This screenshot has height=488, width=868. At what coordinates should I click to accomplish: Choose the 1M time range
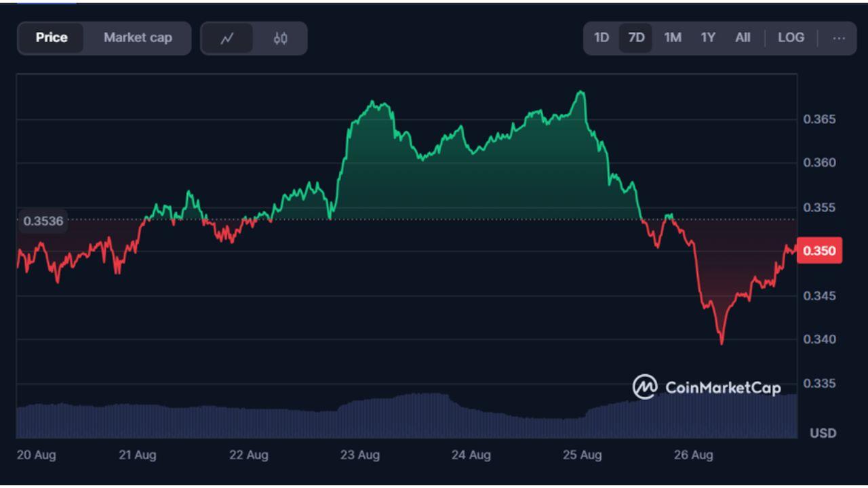(x=673, y=38)
